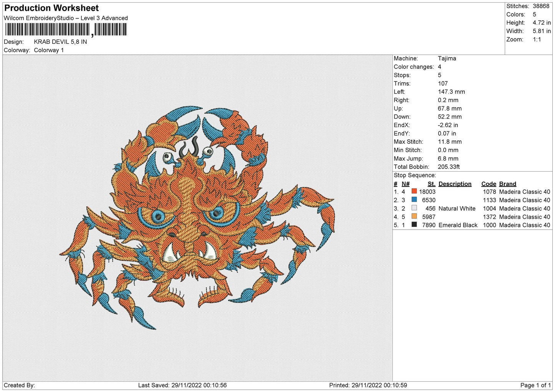Click the design name 'KRAB DEVIL 5,8 IN'
The image size is (555, 392).
60,42
